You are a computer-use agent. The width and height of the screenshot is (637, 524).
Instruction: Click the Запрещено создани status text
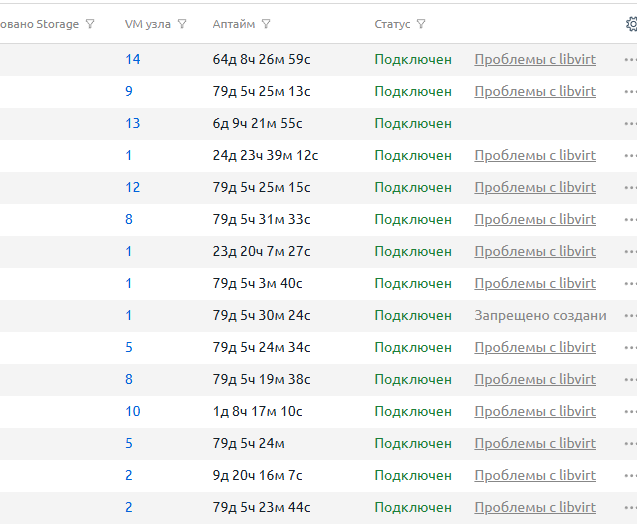coord(540,316)
